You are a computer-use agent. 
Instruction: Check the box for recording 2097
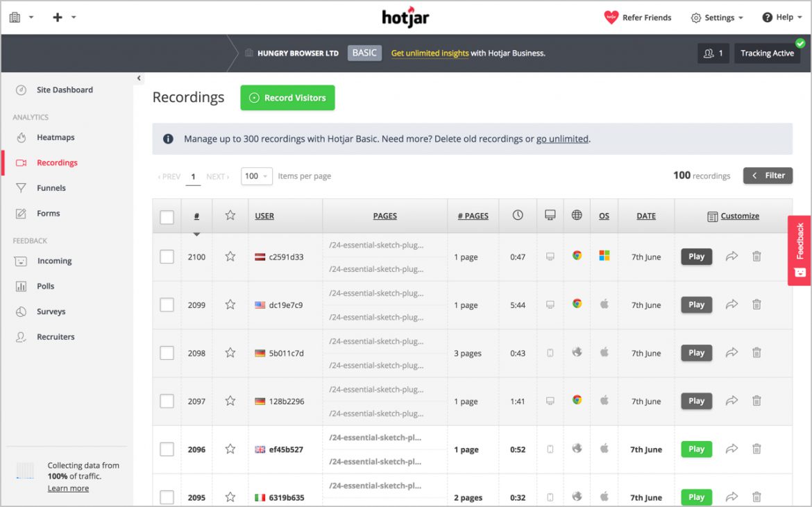coord(167,401)
